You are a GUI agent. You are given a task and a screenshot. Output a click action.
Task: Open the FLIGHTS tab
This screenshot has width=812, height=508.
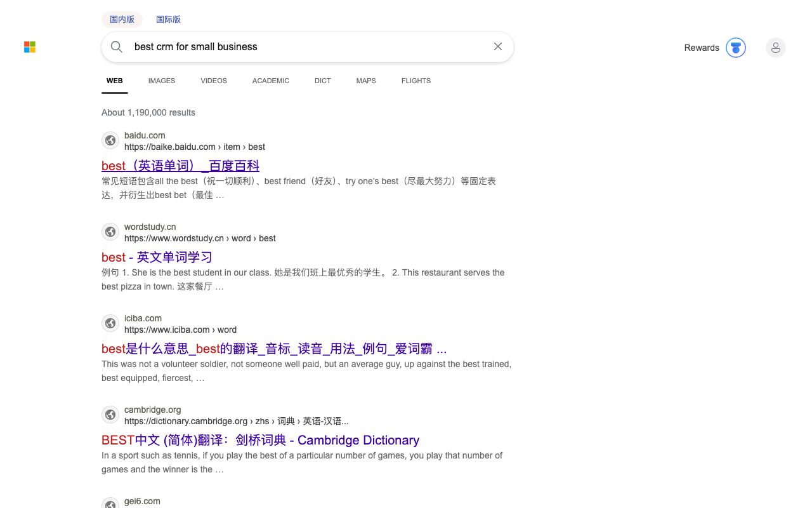[416, 81]
